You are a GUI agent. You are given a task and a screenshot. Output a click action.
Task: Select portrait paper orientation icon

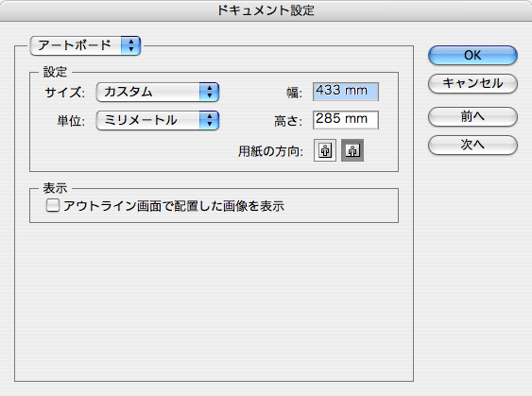325,150
